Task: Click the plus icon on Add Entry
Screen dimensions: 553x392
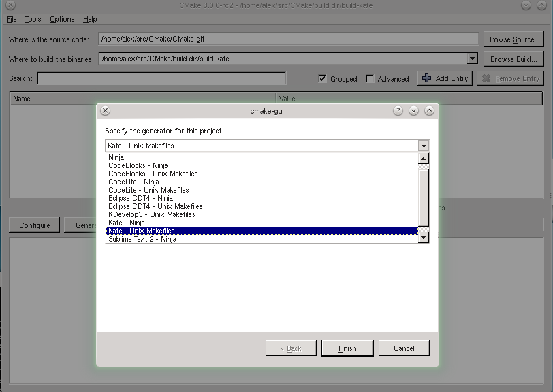Action: tap(426, 78)
